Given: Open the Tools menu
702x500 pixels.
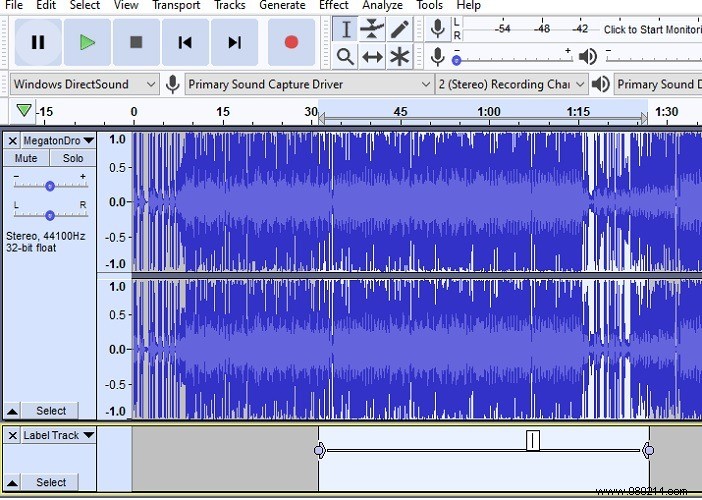Looking at the screenshot, I should coord(429,5).
